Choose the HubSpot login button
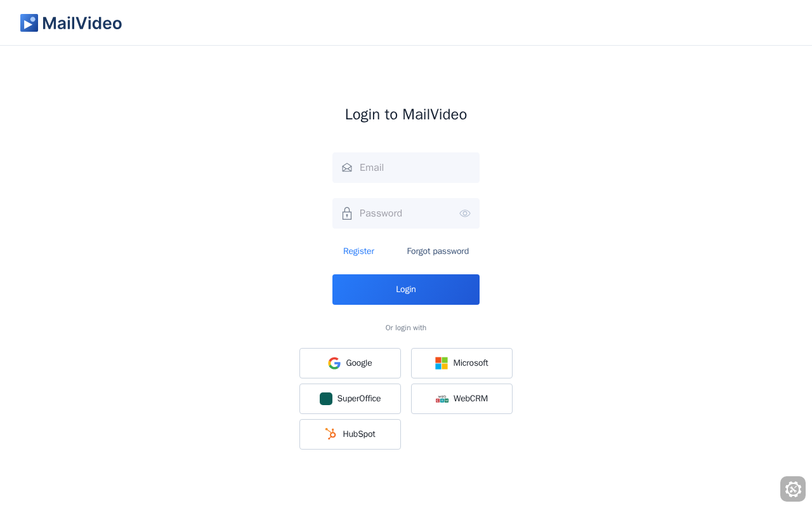Viewport: 812px width, 508px height. tap(350, 434)
